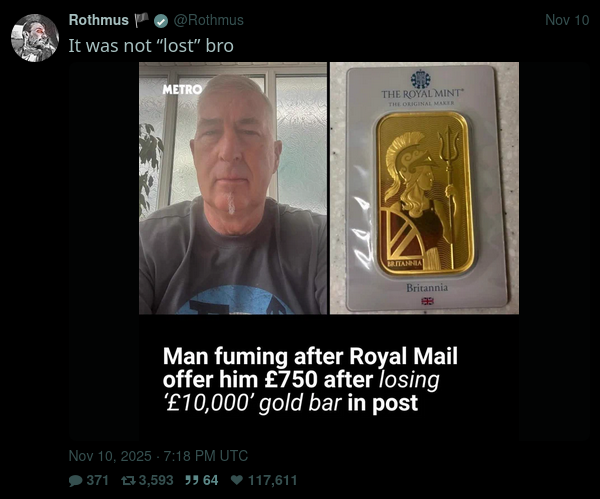Click the heart likes icon
The width and height of the screenshot is (600, 499).
pos(237,480)
